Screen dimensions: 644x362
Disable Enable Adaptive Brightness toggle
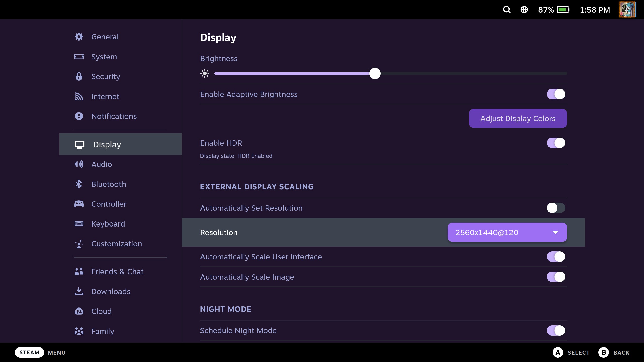click(556, 94)
